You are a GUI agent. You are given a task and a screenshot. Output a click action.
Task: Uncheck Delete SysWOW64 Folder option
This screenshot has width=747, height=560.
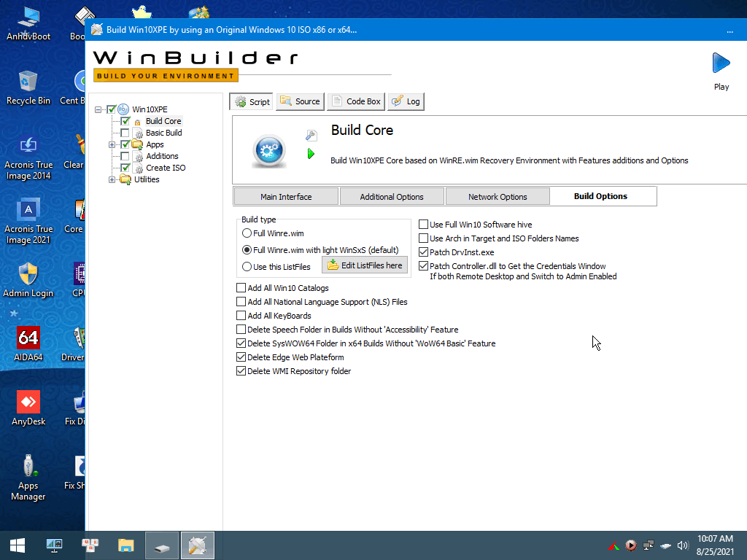pos(241,343)
